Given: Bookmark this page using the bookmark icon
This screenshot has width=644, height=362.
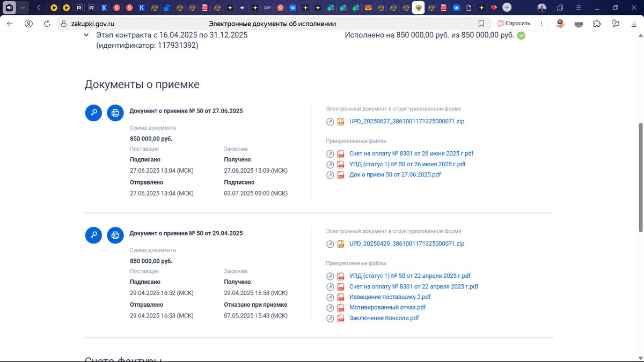Looking at the screenshot, I should click(481, 24).
